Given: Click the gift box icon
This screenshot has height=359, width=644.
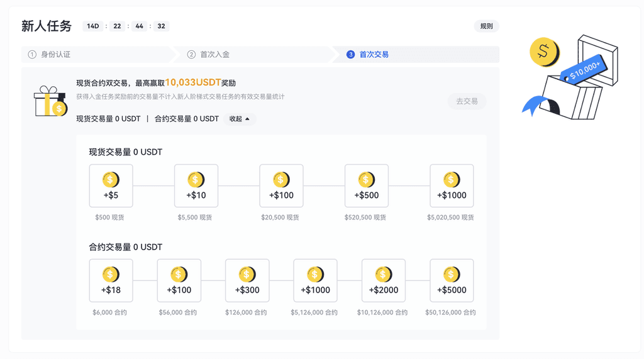Looking at the screenshot, I should (50, 101).
